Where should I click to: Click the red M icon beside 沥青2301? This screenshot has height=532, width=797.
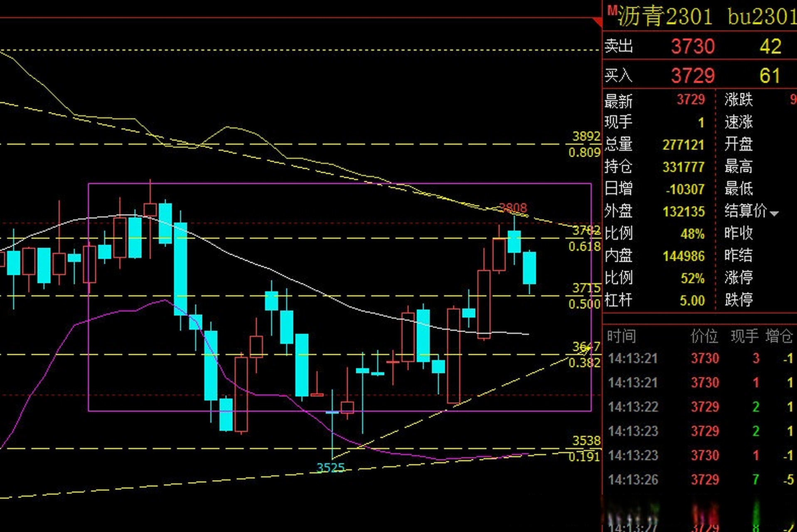click(x=612, y=11)
